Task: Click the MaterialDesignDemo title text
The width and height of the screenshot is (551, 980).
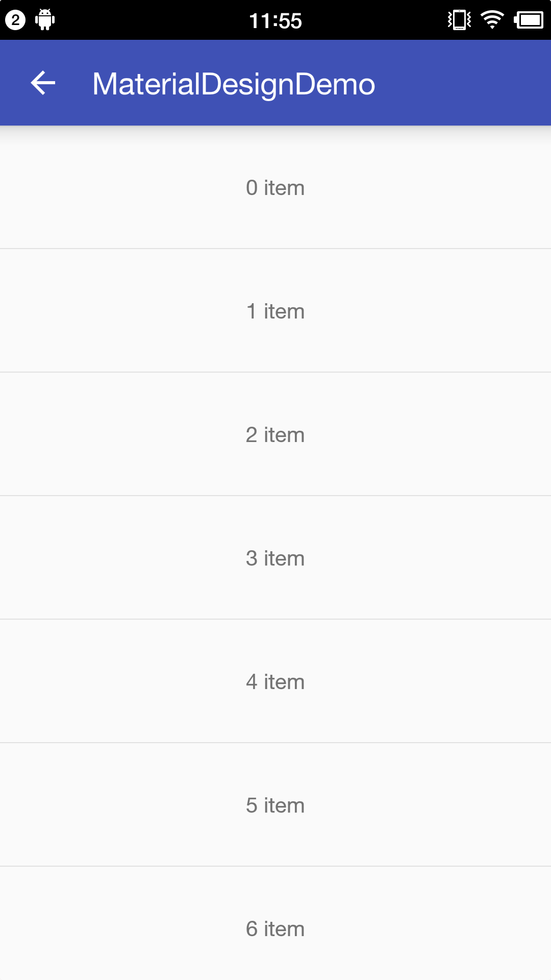Action: pos(234,84)
